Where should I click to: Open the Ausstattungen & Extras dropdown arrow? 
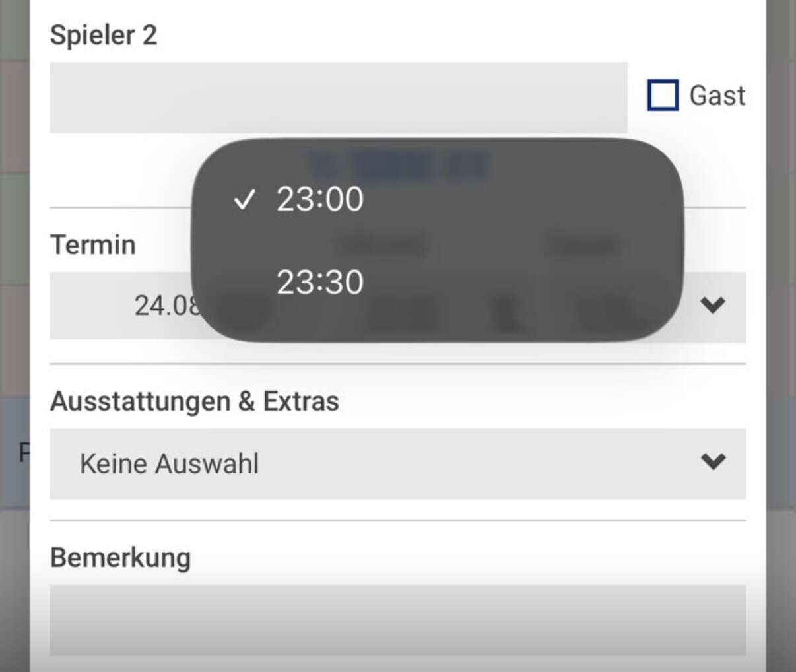[x=713, y=461]
